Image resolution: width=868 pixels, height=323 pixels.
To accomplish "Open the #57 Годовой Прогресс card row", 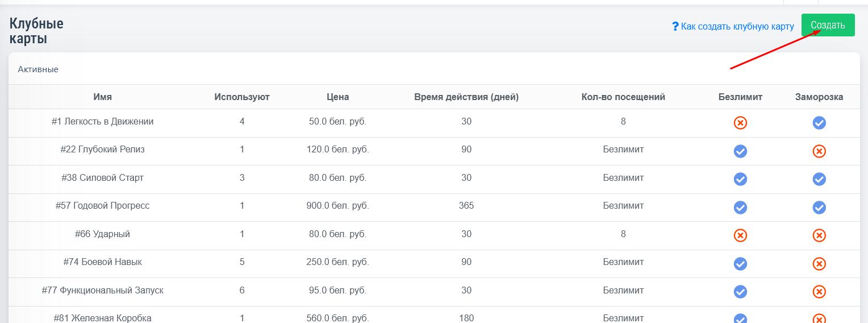I will (102, 205).
